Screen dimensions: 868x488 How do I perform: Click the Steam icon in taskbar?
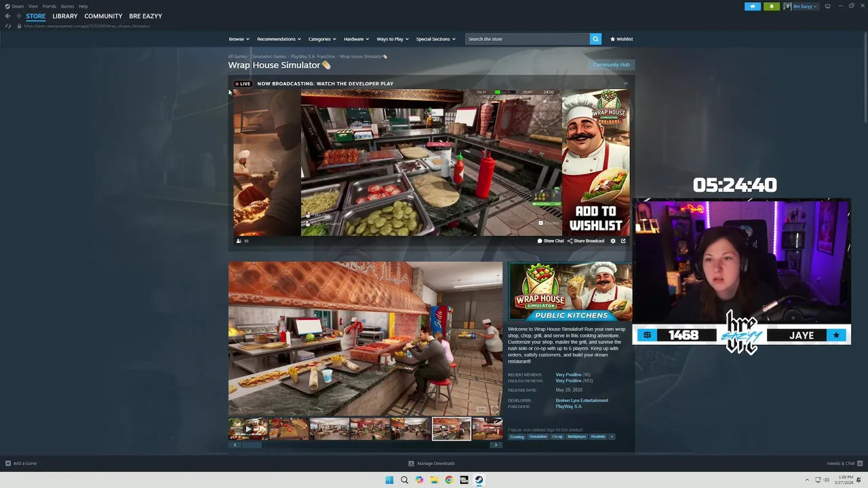click(479, 480)
